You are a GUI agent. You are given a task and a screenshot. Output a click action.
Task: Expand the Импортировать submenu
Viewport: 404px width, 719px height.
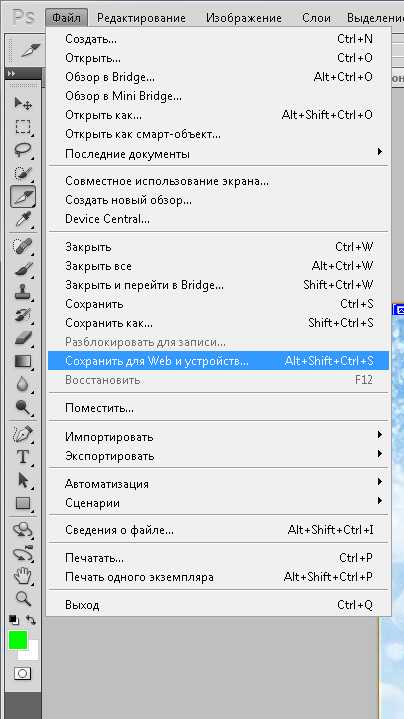click(218, 437)
